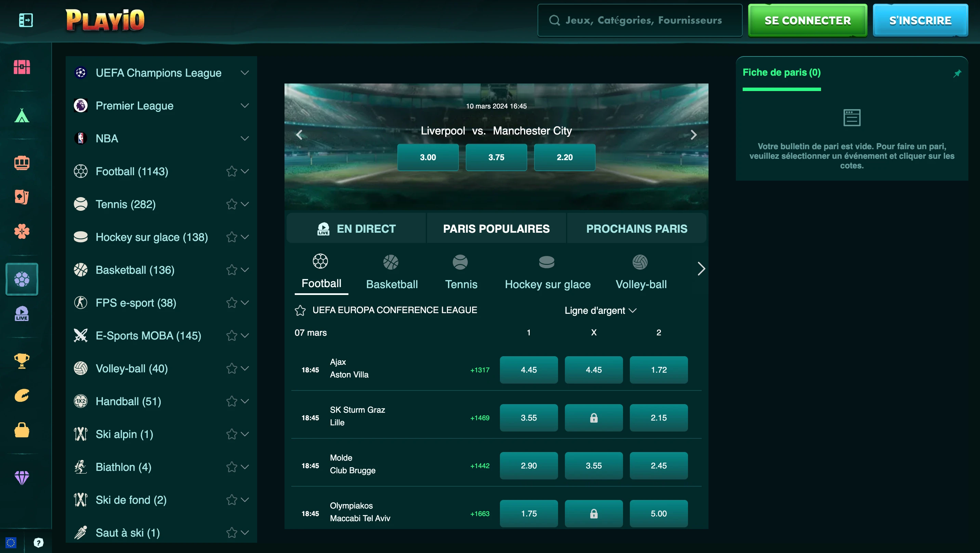Click the orange seat icon in left rail
This screenshot has height=553, width=980.
point(22,163)
